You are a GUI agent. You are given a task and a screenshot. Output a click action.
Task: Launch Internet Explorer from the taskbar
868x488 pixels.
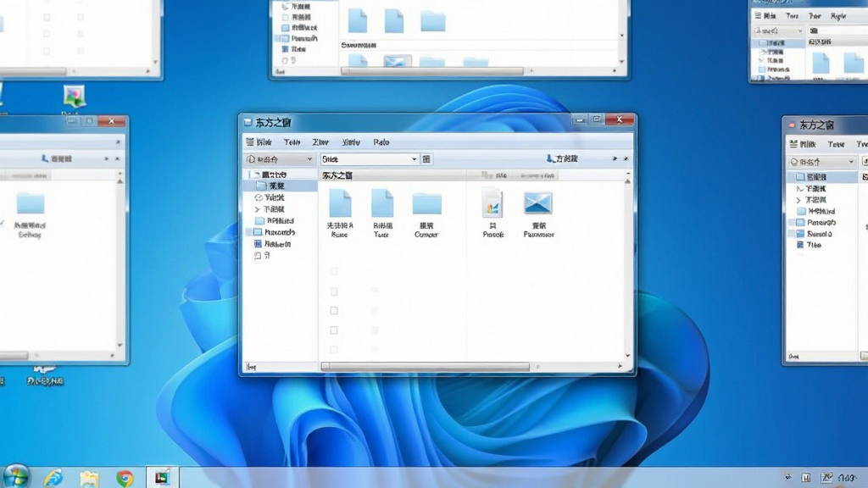[53, 478]
